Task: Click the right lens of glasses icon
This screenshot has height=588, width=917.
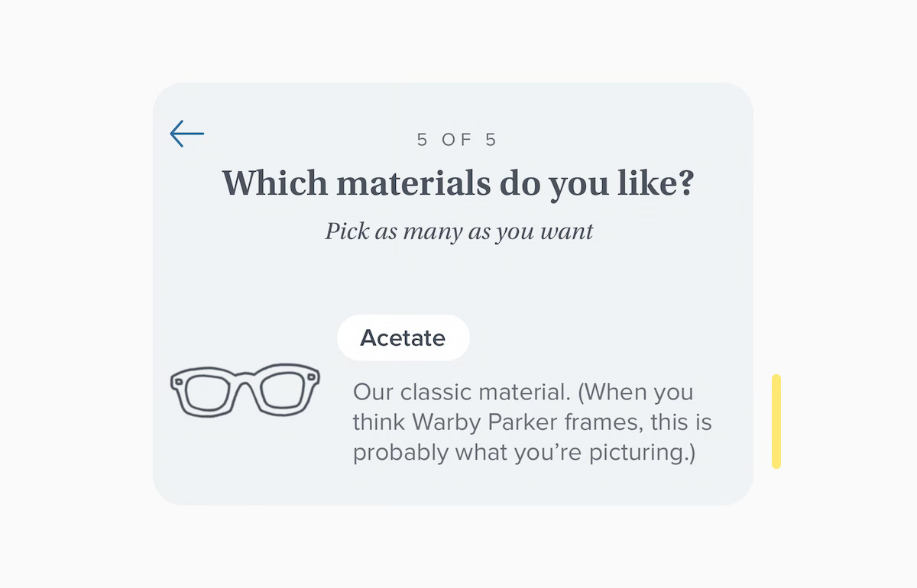Action: click(284, 391)
